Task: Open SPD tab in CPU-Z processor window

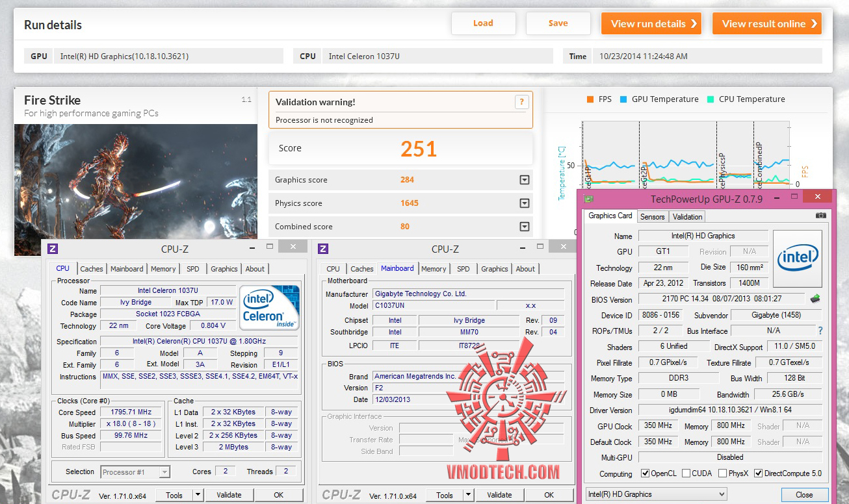Action: pyautogui.click(x=193, y=269)
